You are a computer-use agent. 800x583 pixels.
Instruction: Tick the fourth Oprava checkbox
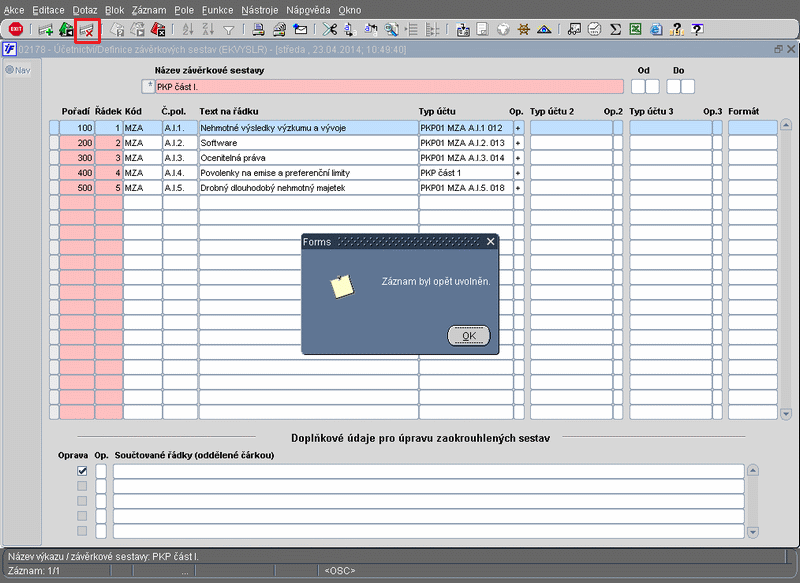82,516
